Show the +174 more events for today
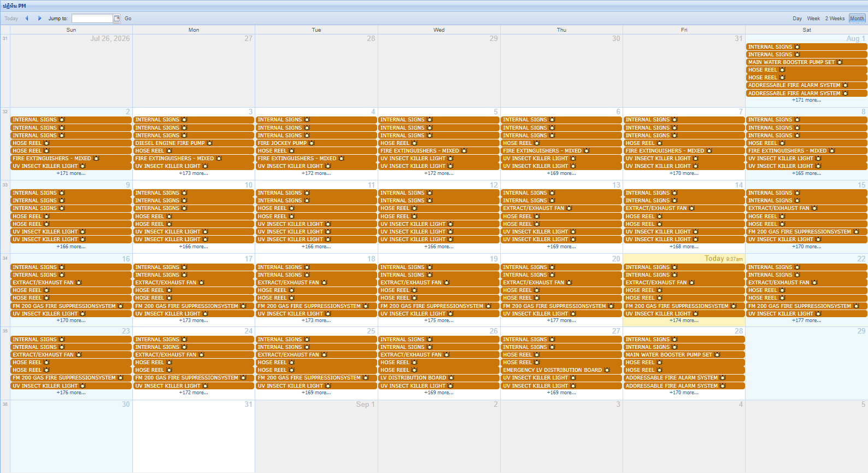868x473 pixels. [684, 320]
